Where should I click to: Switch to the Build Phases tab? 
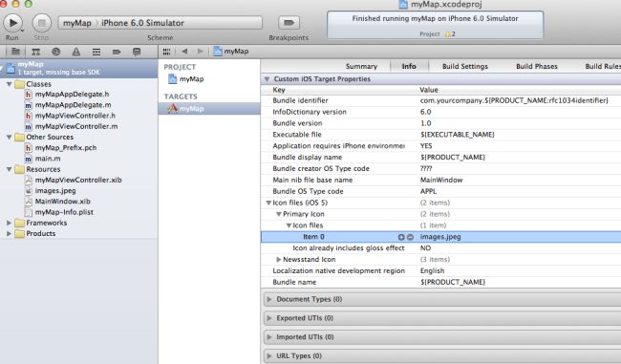pos(537,66)
